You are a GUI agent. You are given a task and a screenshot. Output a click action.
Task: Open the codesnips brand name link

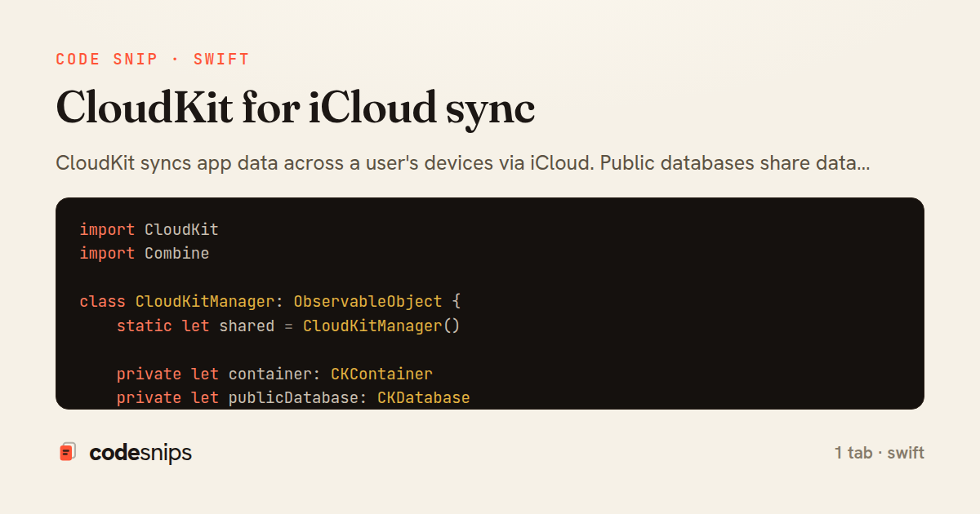140,453
